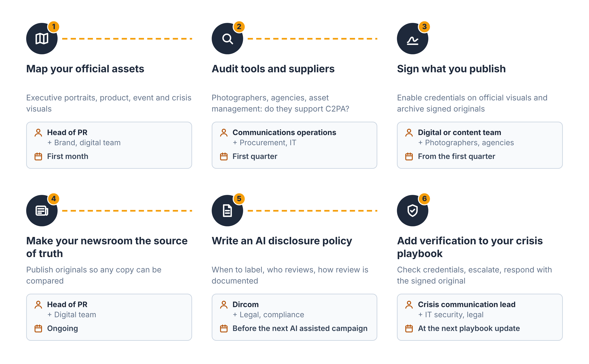The width and height of the screenshot is (589, 364).
Task: Click heading Make your newsroom the source of truth
Action: tap(107, 247)
